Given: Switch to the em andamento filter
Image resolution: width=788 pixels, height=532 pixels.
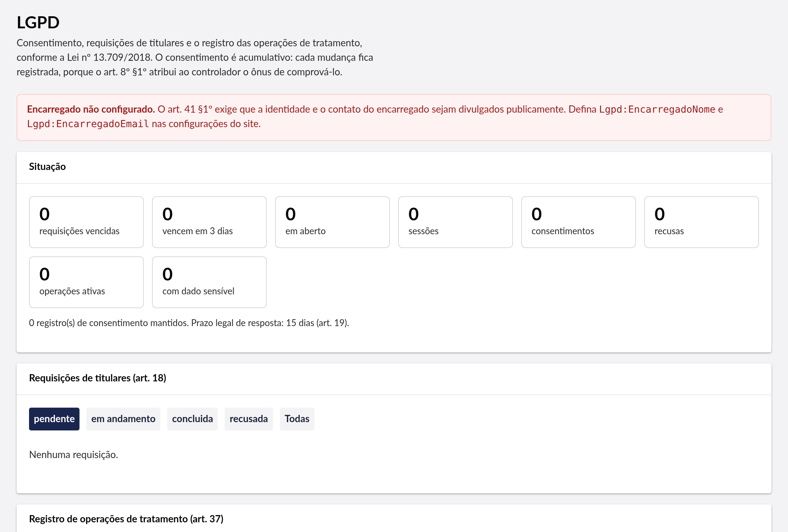Looking at the screenshot, I should pos(123,419).
